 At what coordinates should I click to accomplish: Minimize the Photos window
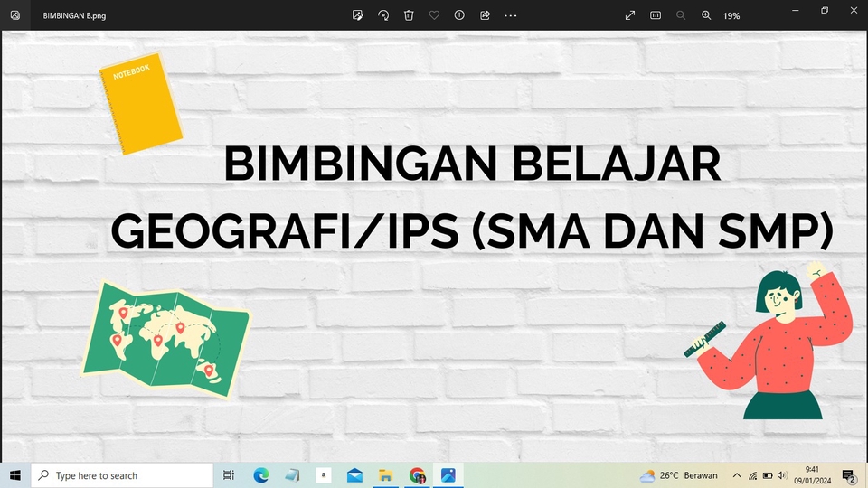(x=796, y=10)
